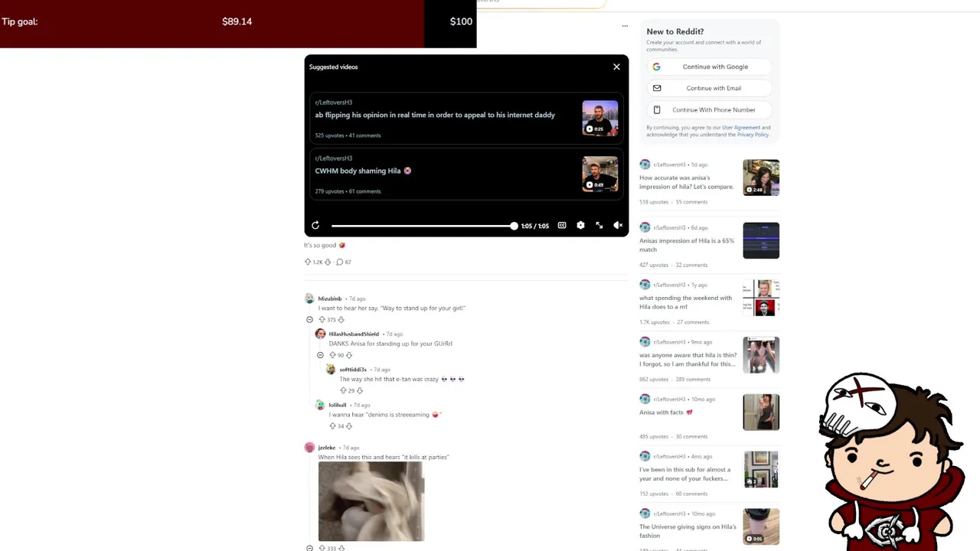Viewport: 980px width, 551px height.
Task: Open suggested video 'CWHM body shaming Hila'
Action: click(x=363, y=171)
